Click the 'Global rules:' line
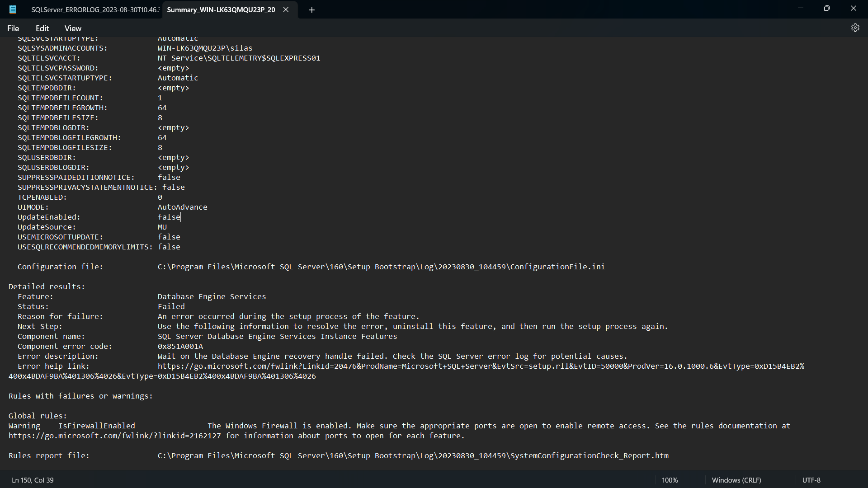This screenshot has height=488, width=868. point(38,416)
